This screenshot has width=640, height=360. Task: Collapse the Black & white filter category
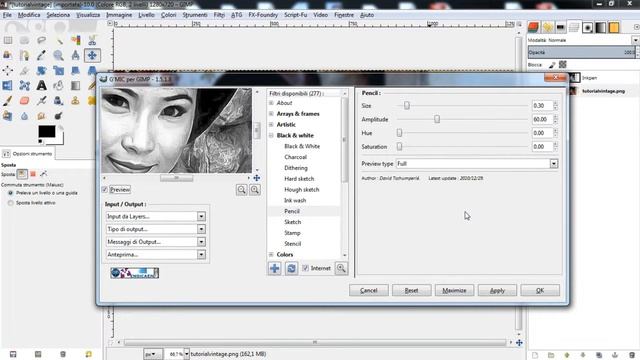[271, 135]
